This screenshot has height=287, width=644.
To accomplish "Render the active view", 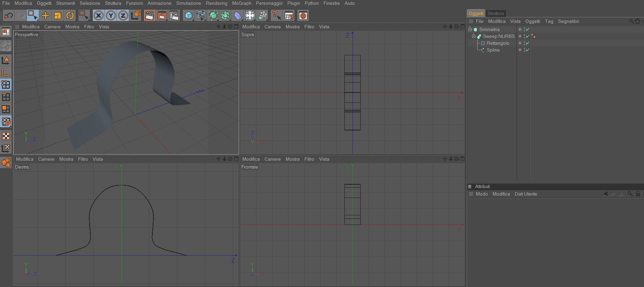I will coord(149,15).
